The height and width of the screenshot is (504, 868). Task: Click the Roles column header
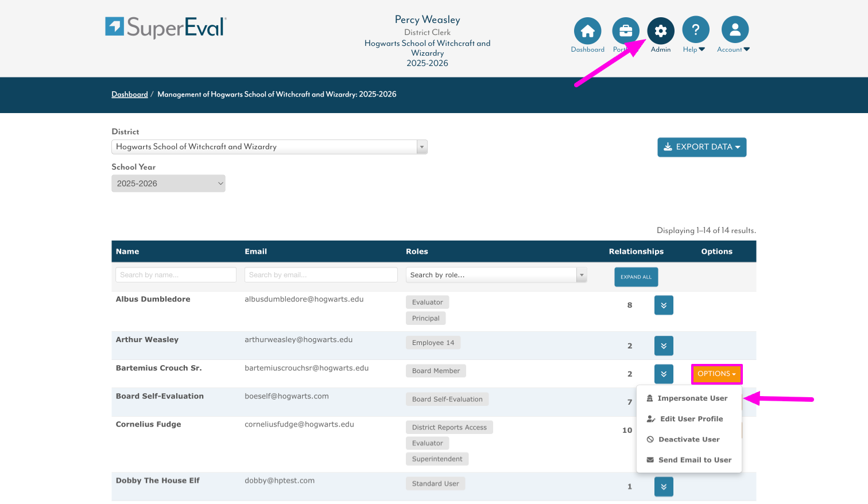[x=417, y=251]
